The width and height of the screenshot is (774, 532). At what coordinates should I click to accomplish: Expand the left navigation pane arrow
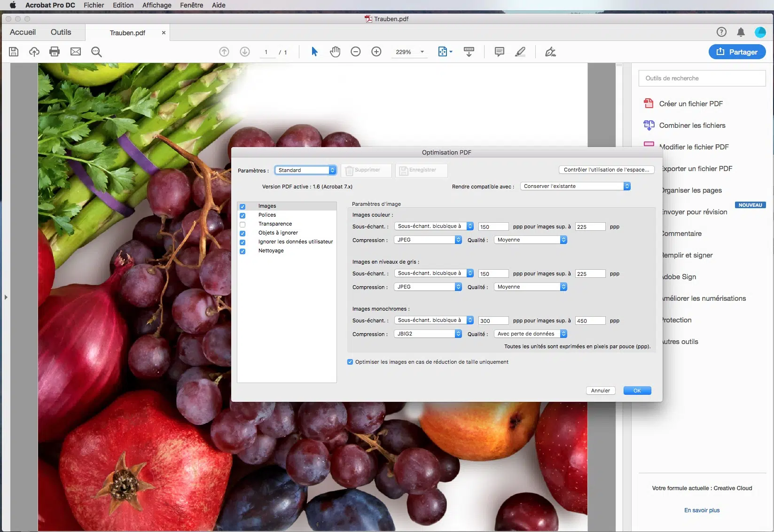(6, 297)
